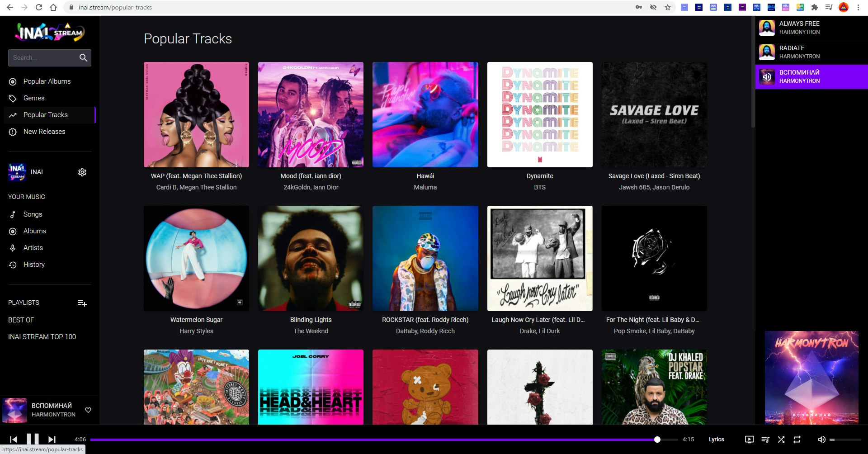Skip to next track

(52, 439)
